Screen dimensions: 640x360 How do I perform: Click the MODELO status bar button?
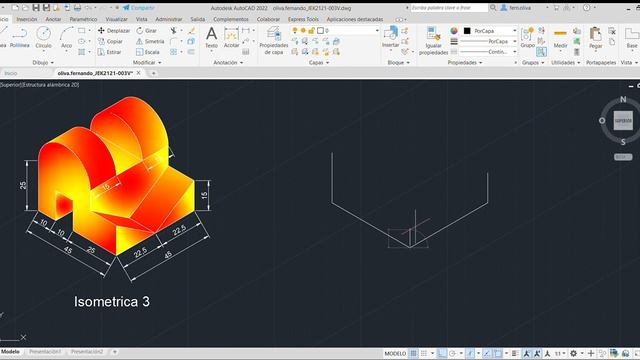tap(395, 353)
